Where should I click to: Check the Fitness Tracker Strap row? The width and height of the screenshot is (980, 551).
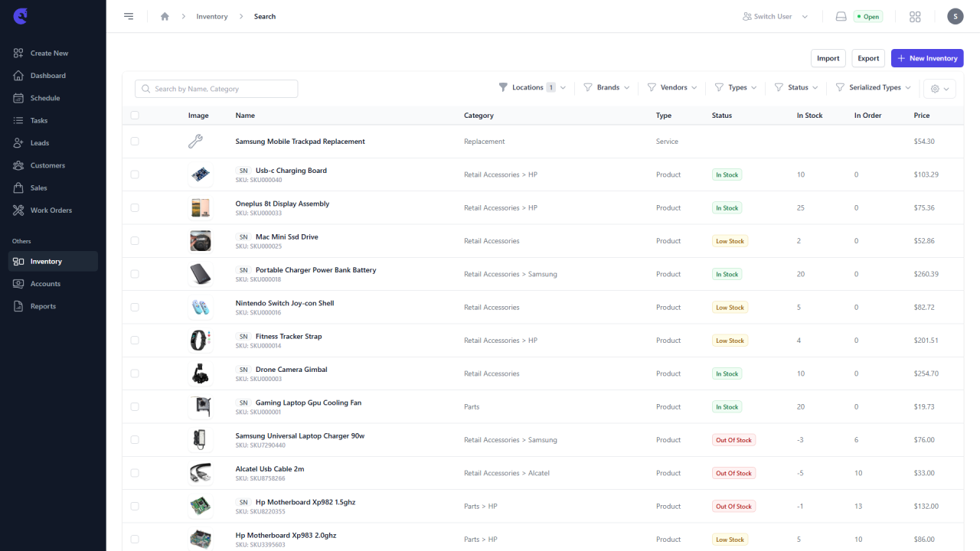(135, 341)
